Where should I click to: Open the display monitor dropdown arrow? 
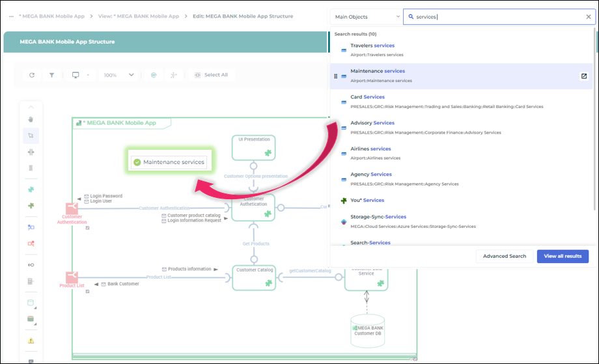coord(88,75)
